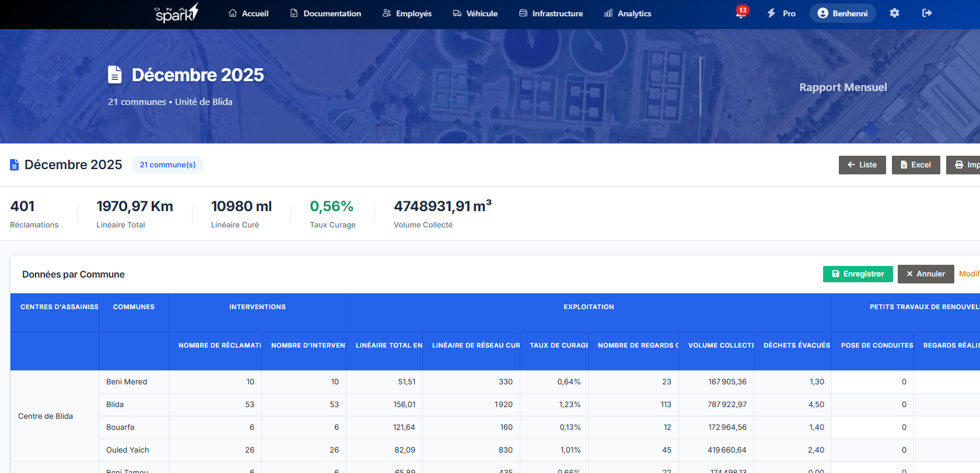Click the document icon beside Décembre 2025 banner title
Image resolution: width=980 pixels, height=473 pixels.
[115, 75]
